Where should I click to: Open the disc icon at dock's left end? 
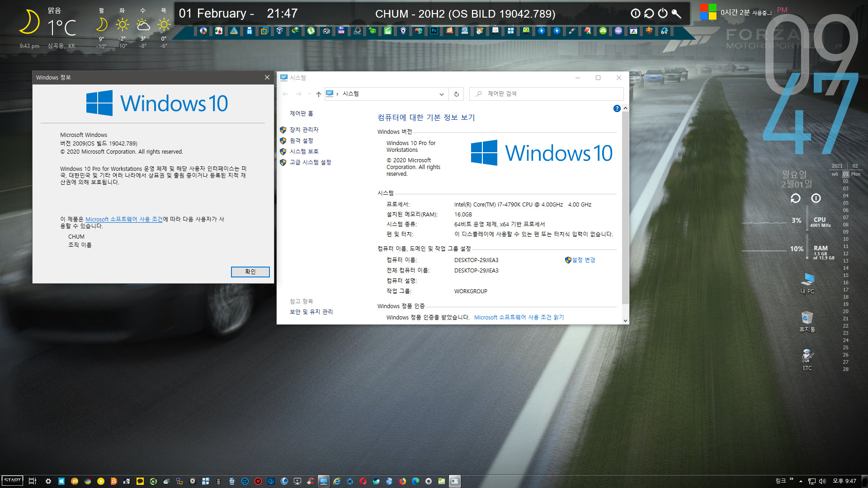click(203, 31)
